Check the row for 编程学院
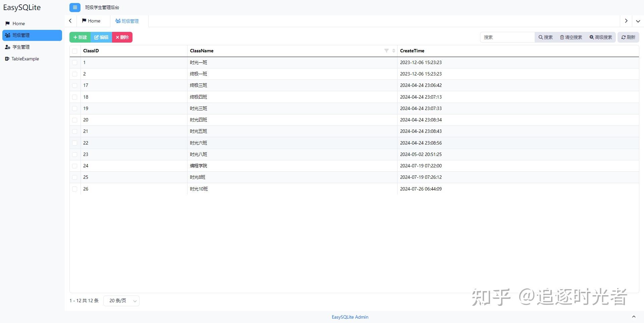 click(x=75, y=166)
